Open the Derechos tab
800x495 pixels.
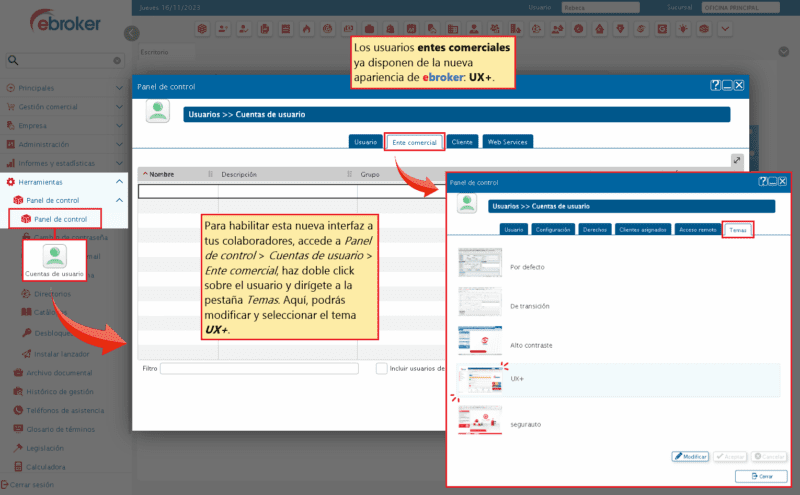point(594,230)
